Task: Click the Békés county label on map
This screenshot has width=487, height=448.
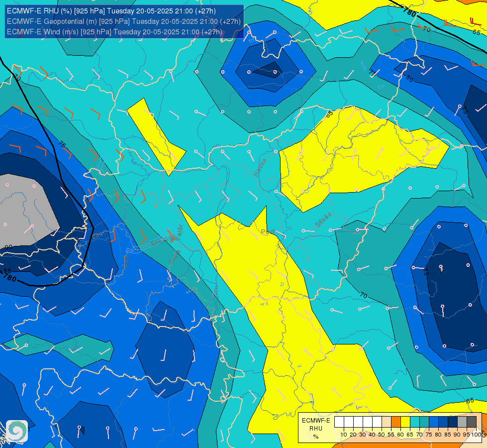Action: pyautogui.click(x=323, y=220)
